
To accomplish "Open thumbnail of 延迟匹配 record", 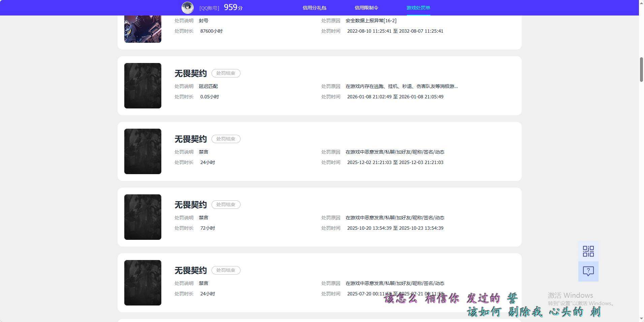I will [x=143, y=86].
